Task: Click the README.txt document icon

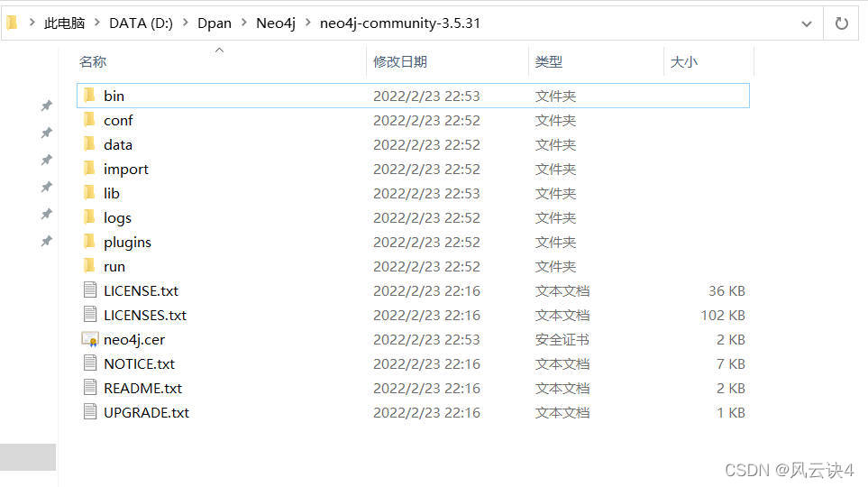Action: tap(89, 387)
